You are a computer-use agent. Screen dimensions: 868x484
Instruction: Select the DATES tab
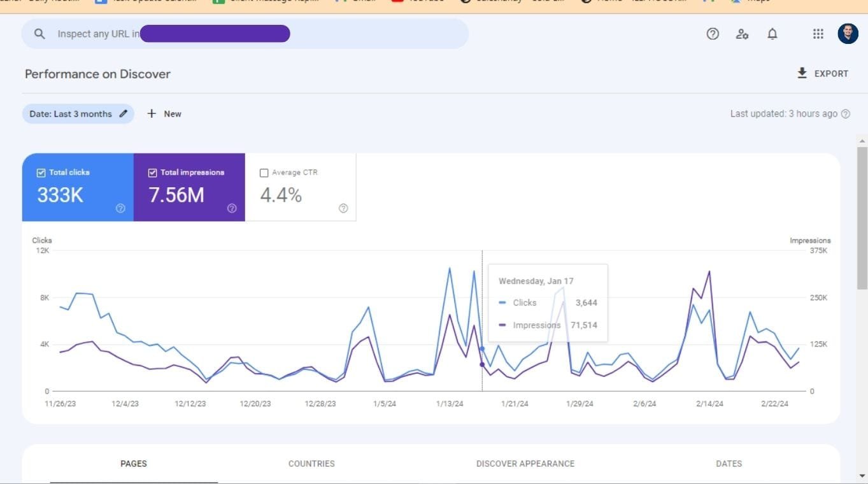pos(729,464)
